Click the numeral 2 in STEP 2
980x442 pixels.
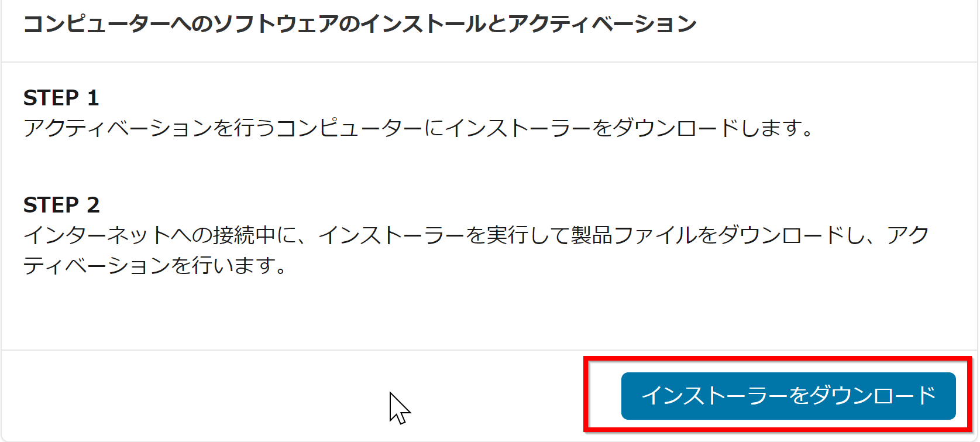point(93,205)
